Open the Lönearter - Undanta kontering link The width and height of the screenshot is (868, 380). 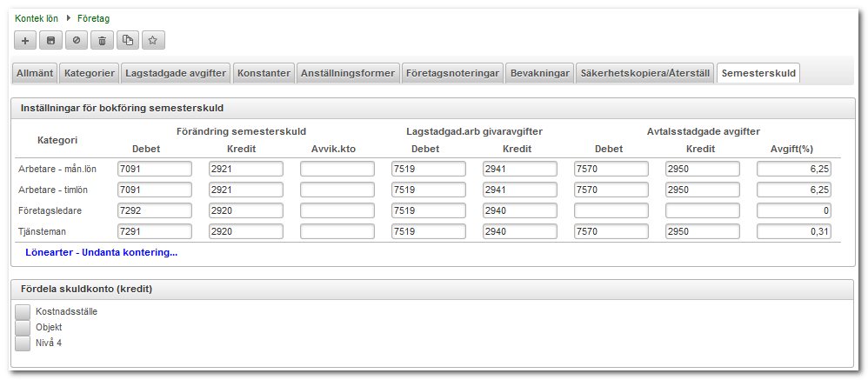tap(101, 253)
